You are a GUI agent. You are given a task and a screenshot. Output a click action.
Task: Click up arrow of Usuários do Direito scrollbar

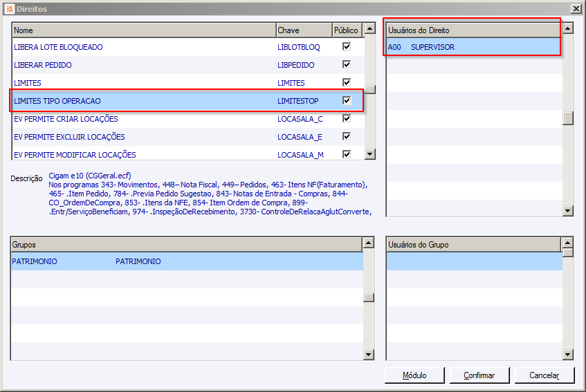click(568, 28)
